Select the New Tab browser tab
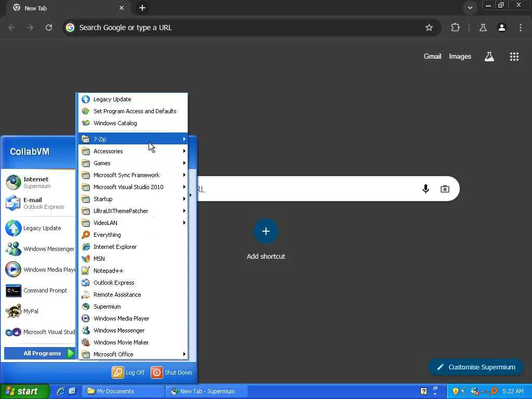This screenshot has width=532, height=399. [68, 8]
